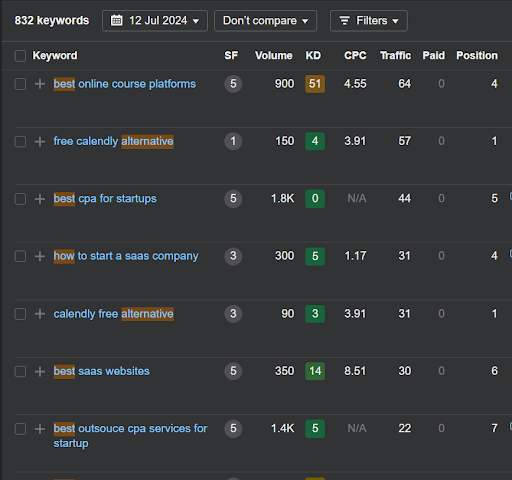Sort by the CPC column header

tap(355, 55)
